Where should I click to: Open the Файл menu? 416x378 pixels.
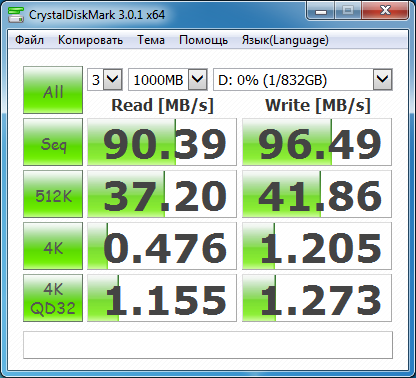coord(29,40)
